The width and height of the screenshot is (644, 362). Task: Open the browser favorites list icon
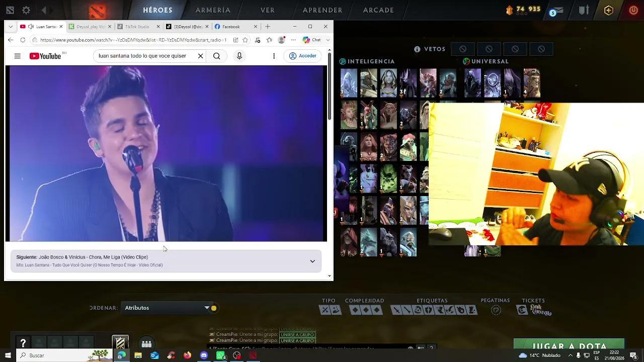[270, 40]
